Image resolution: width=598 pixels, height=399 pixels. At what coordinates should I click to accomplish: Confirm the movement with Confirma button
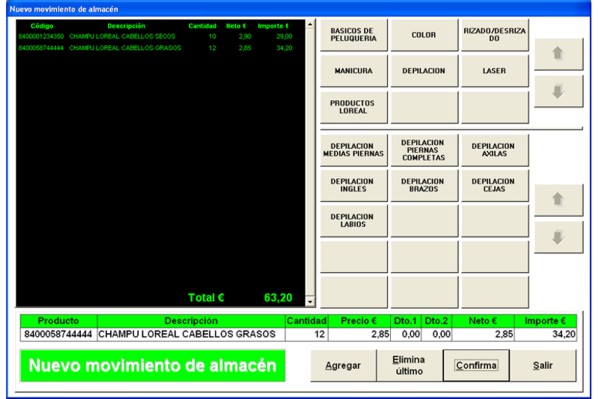point(476,365)
